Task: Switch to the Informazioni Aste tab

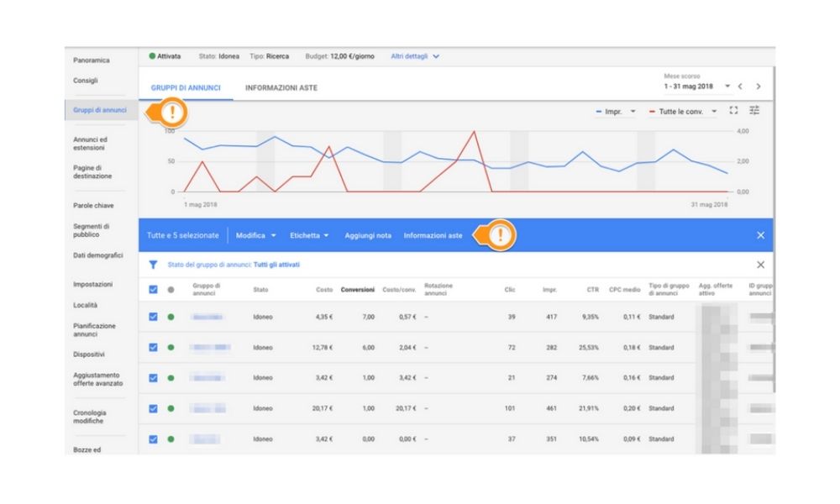Action: coord(283,86)
